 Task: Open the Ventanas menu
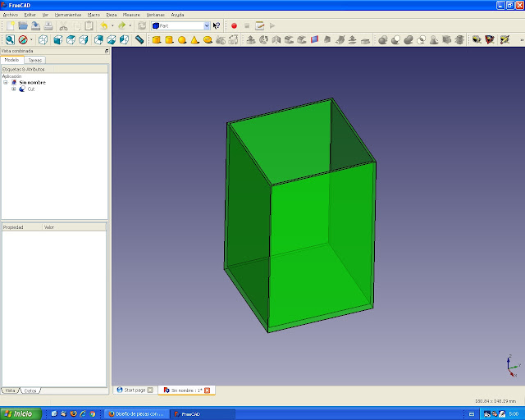(x=155, y=15)
